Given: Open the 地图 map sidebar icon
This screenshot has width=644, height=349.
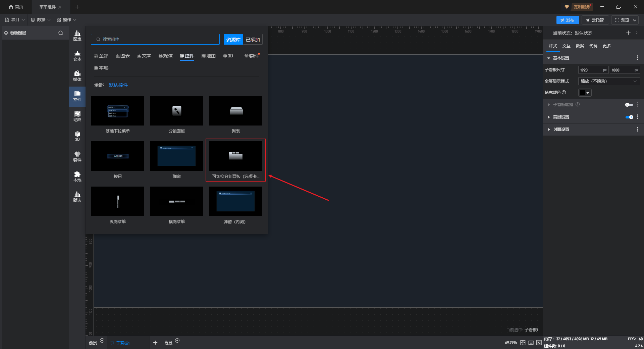Looking at the screenshot, I should coord(77,116).
